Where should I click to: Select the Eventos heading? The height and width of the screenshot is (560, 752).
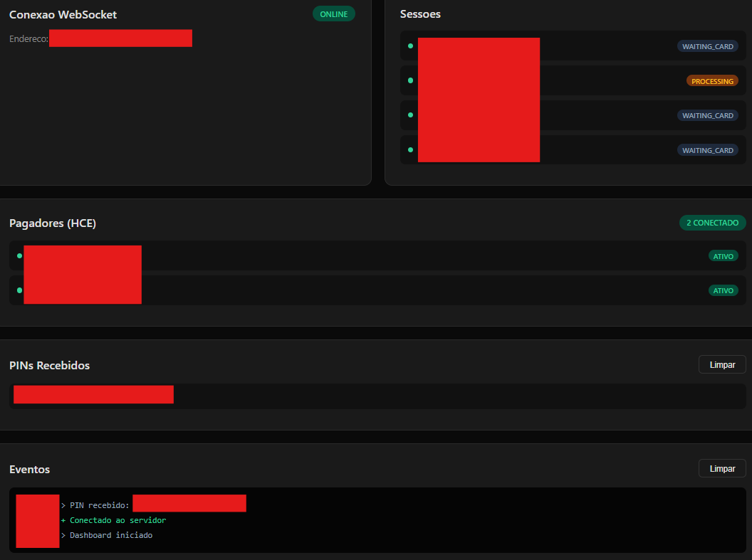pyautogui.click(x=29, y=470)
